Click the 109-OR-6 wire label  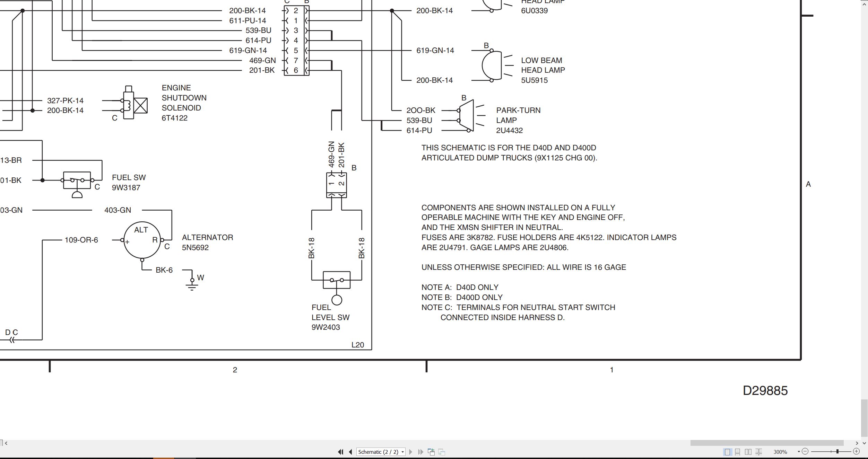coord(81,240)
